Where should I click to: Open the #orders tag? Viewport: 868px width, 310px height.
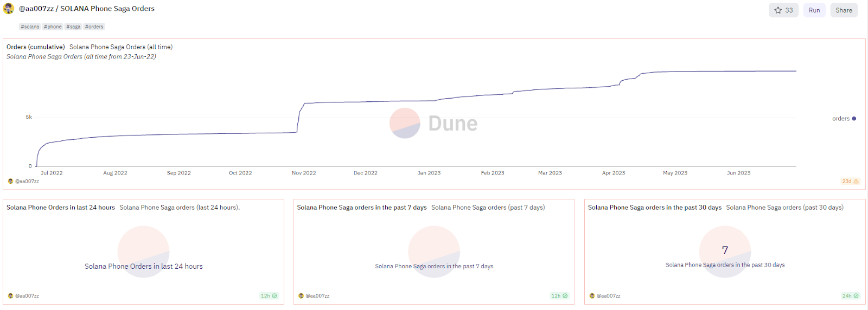(94, 27)
